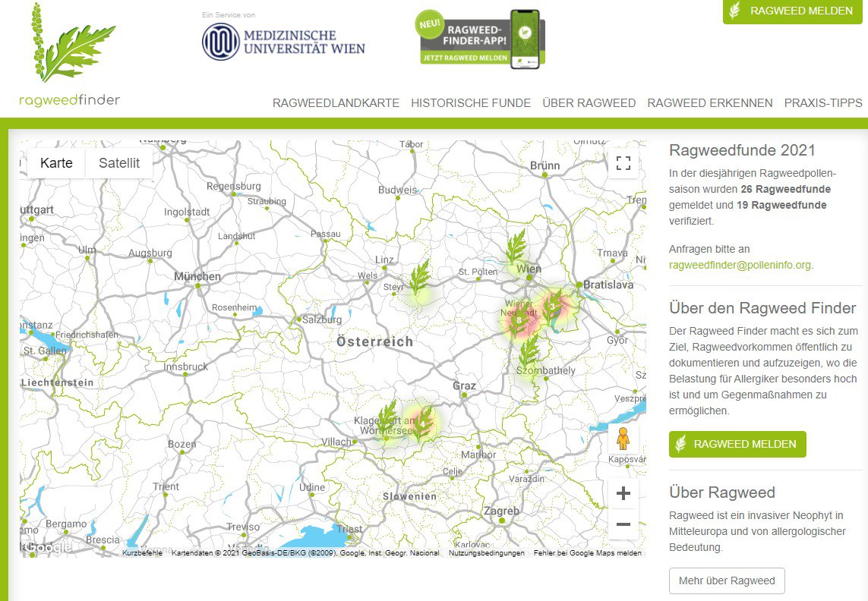
Task: Click the ragweedfinder logo
Action: click(69, 54)
